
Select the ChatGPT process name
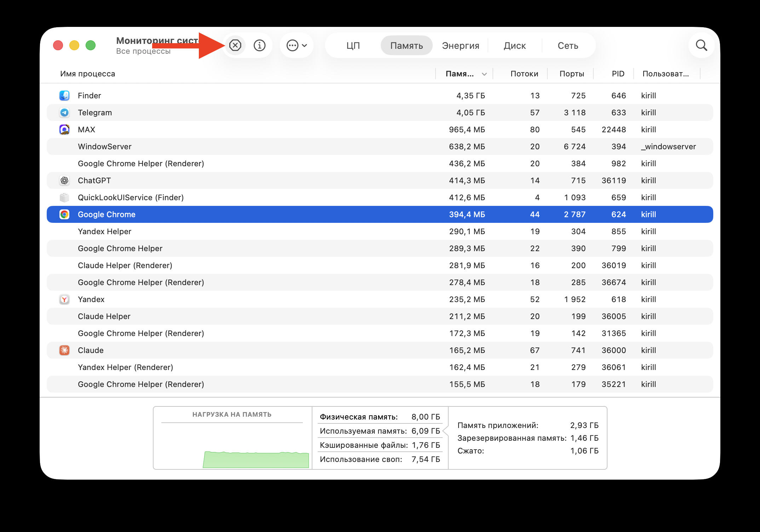[x=94, y=180]
